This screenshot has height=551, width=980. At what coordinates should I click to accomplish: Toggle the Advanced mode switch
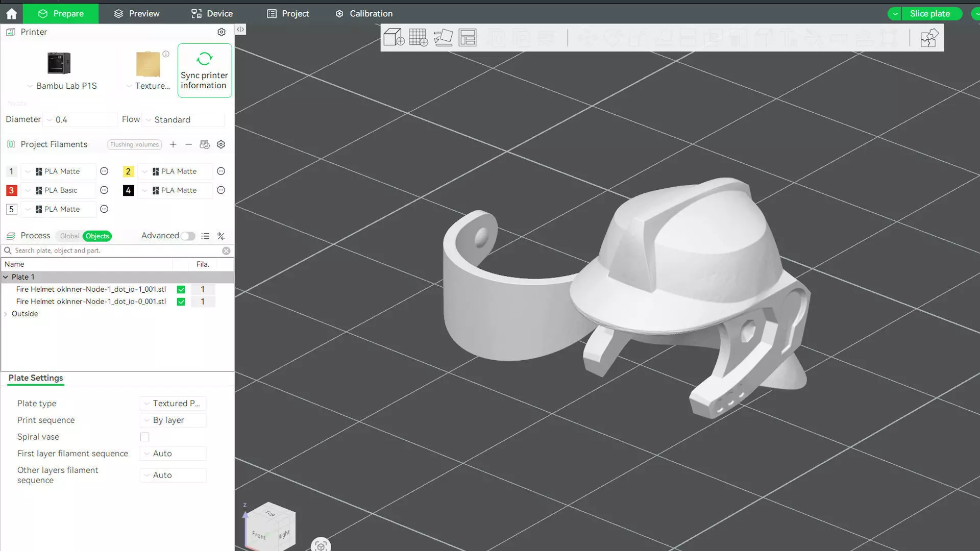[x=188, y=236]
